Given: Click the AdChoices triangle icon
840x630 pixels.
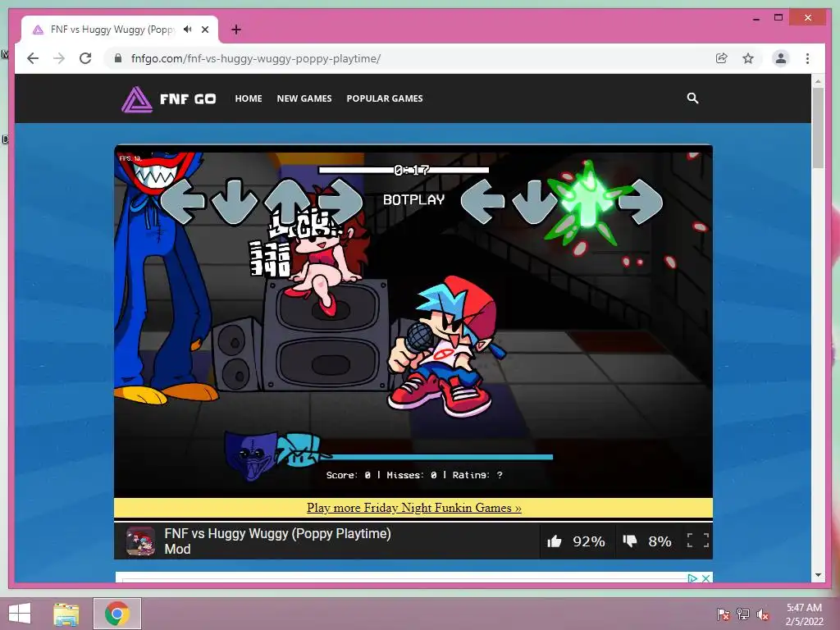Looking at the screenshot, I should coord(692,578).
